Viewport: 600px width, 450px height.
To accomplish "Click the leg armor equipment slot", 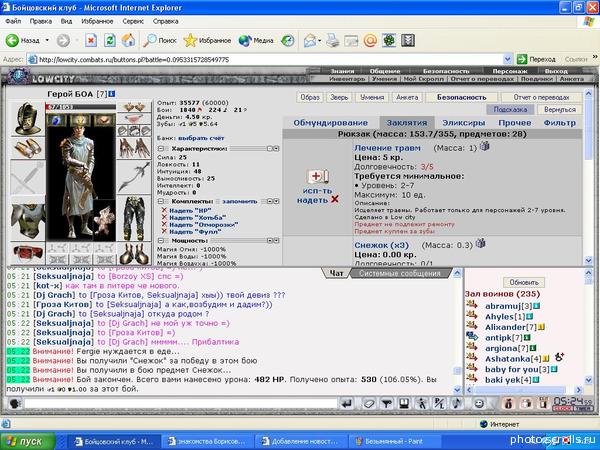I will tap(134, 218).
